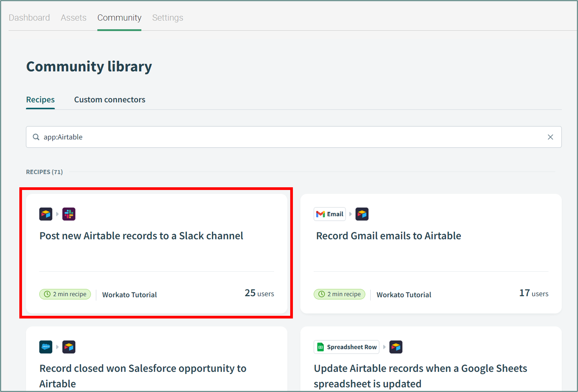Open Post new Airtable records recipe

[x=141, y=236]
